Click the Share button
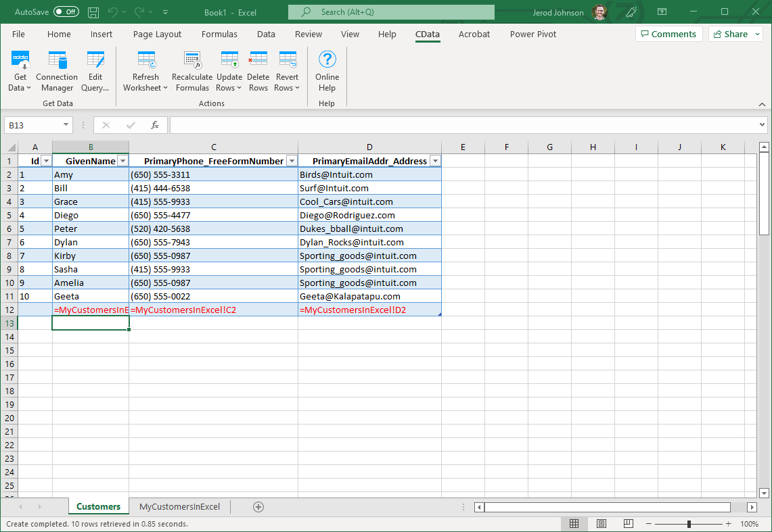Viewport: 772px width, 532px height. click(x=735, y=34)
